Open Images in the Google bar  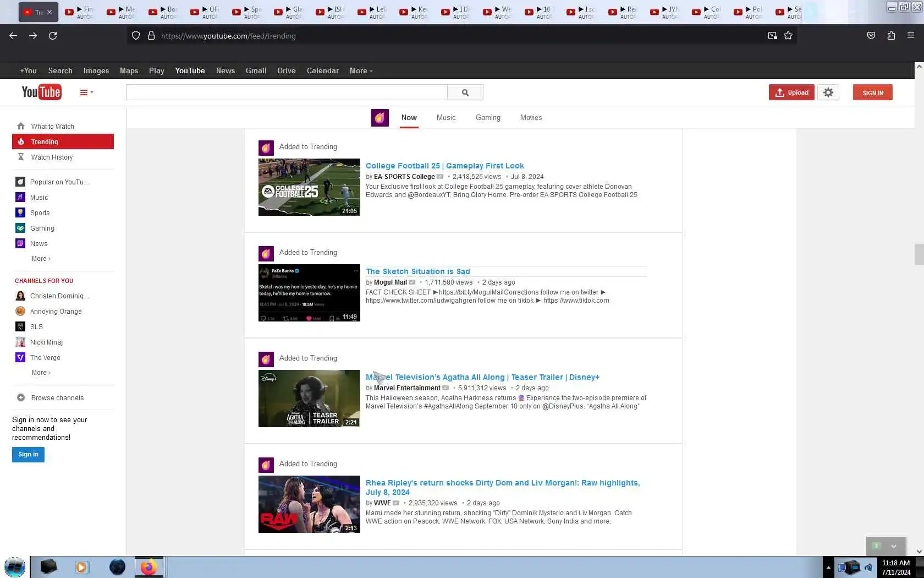[96, 70]
